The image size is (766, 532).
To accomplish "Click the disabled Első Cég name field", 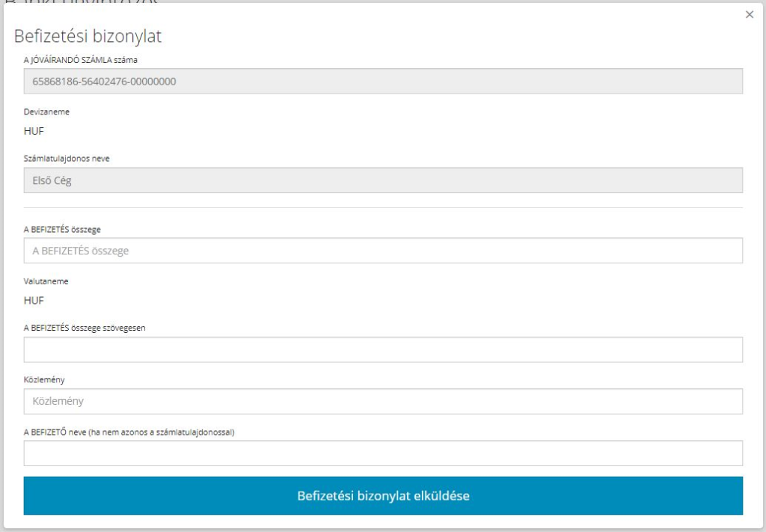I will pos(383,180).
